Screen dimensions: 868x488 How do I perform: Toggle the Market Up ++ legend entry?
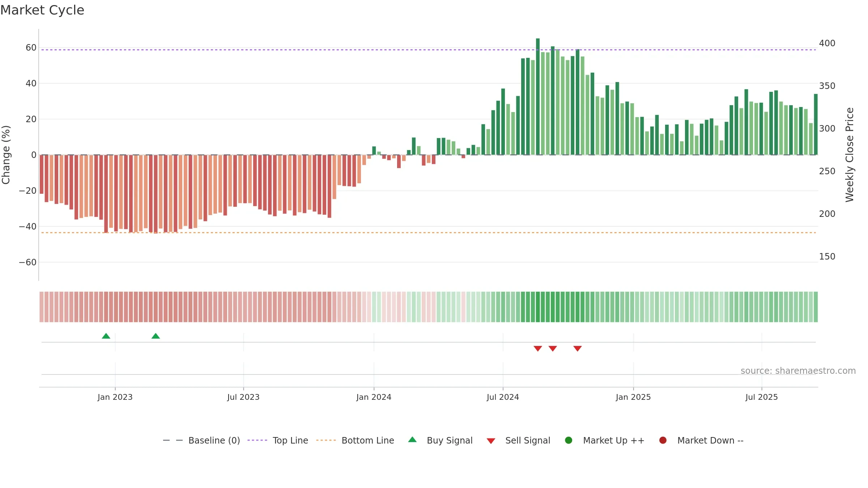(x=604, y=440)
